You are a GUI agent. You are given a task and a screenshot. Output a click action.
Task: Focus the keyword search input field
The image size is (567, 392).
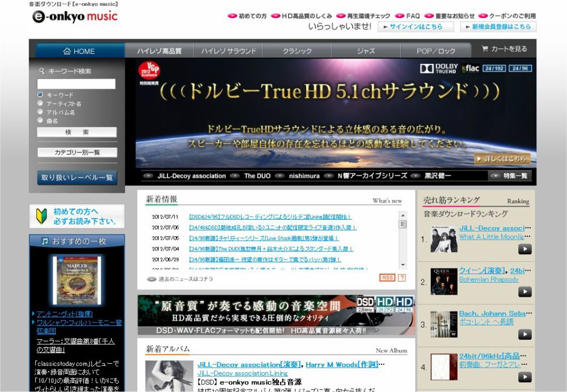coord(77,84)
